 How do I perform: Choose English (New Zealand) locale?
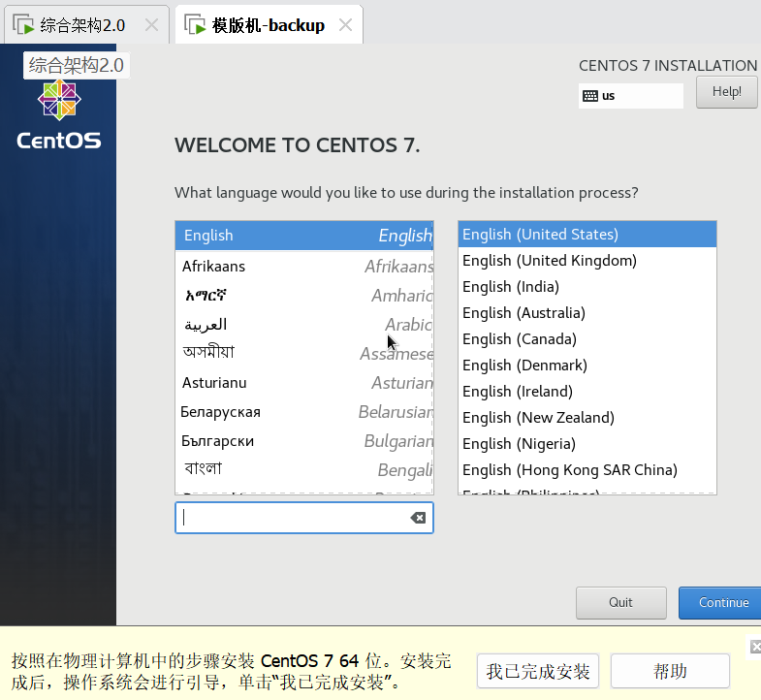587,418
